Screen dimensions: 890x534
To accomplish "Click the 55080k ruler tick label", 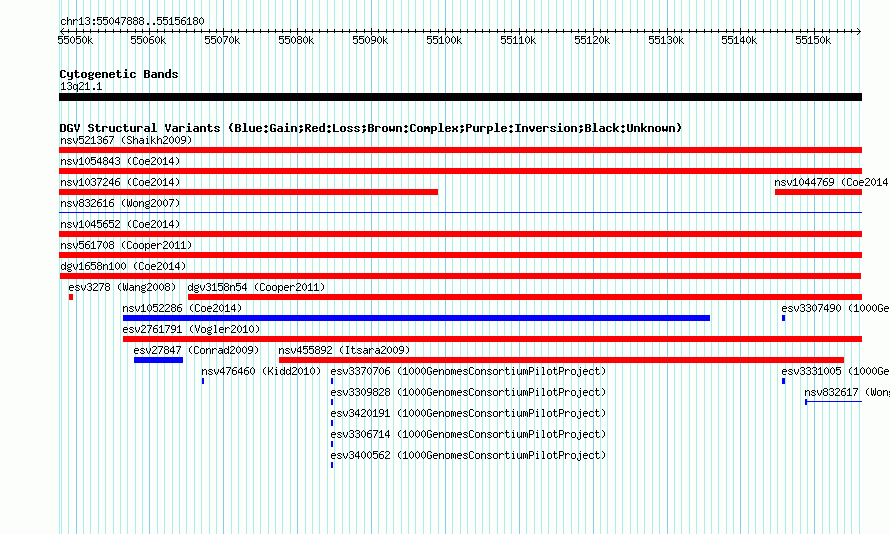I will [x=296, y=40].
